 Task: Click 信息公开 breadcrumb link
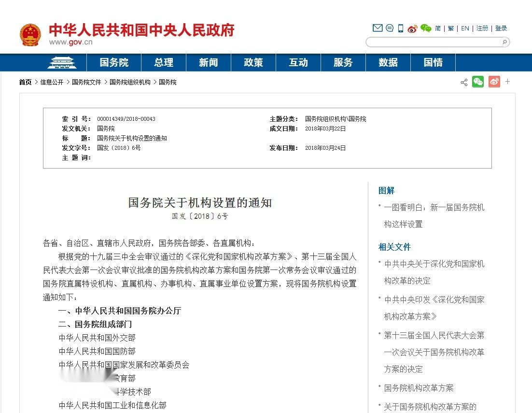point(52,82)
